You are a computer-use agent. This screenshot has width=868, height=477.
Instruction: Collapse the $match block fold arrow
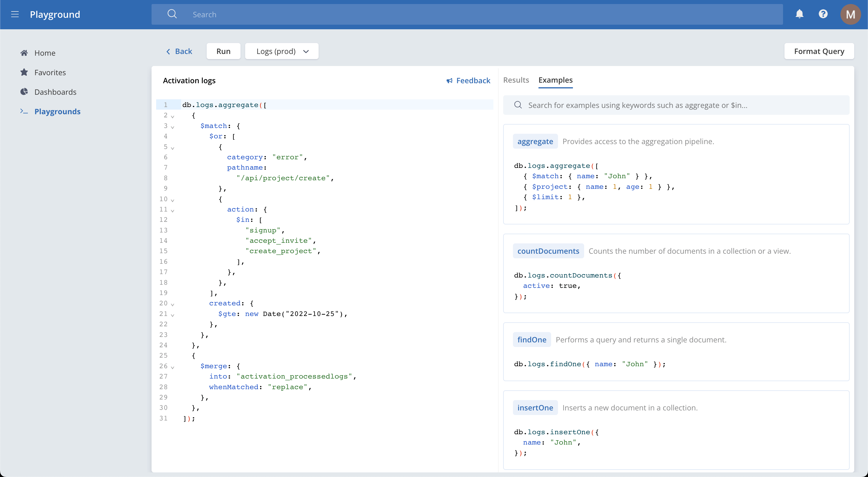pyautogui.click(x=173, y=127)
